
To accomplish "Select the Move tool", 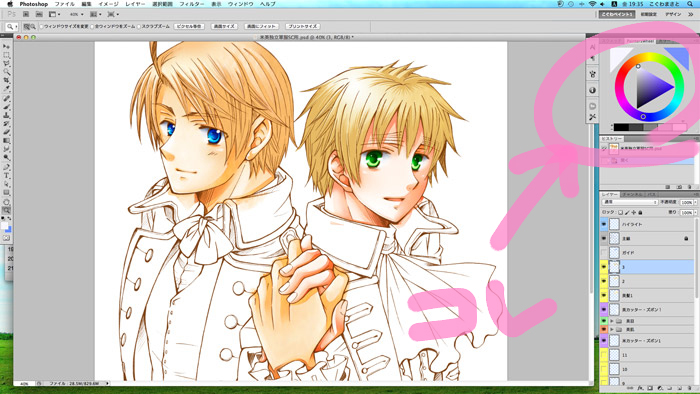I will pyautogui.click(x=6, y=46).
